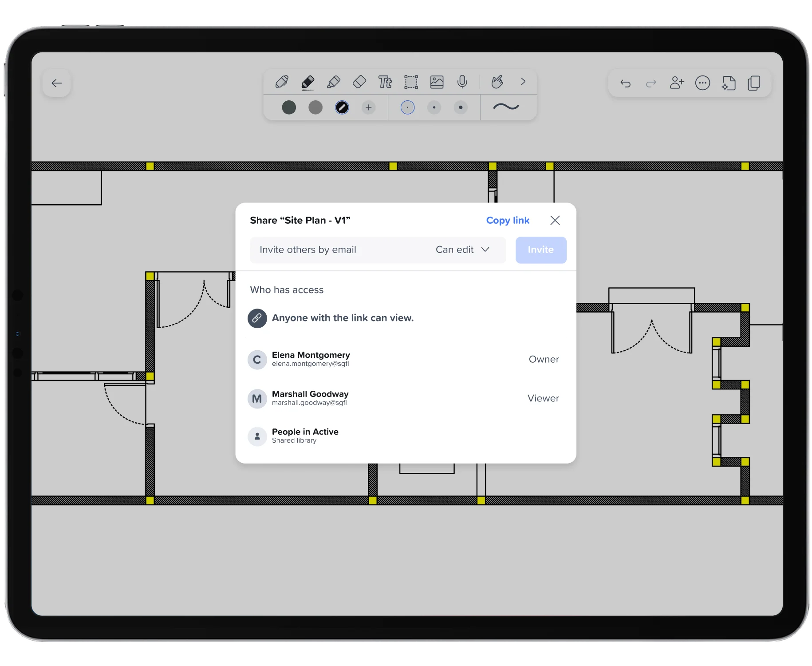Image resolution: width=812 pixels, height=666 pixels.
Task: Open the stroke style curve selector
Action: click(x=506, y=107)
